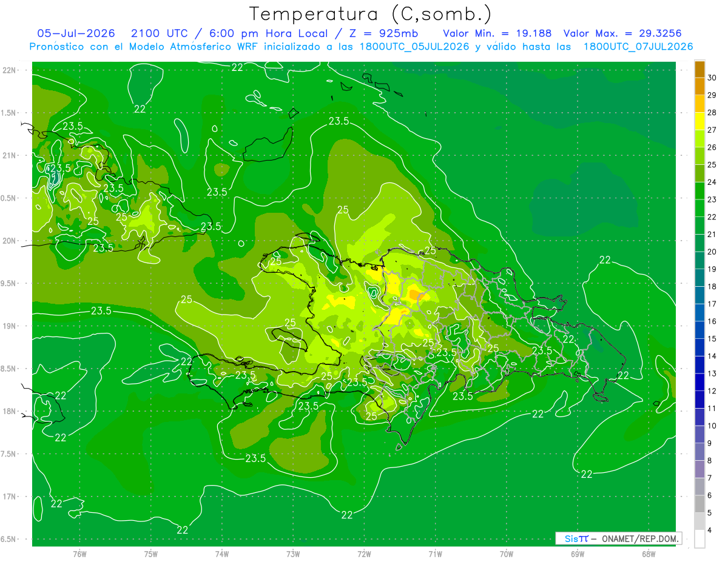The height and width of the screenshot is (562, 728).
Task: Click the '21N' latitude axis label
Action: (x=9, y=156)
